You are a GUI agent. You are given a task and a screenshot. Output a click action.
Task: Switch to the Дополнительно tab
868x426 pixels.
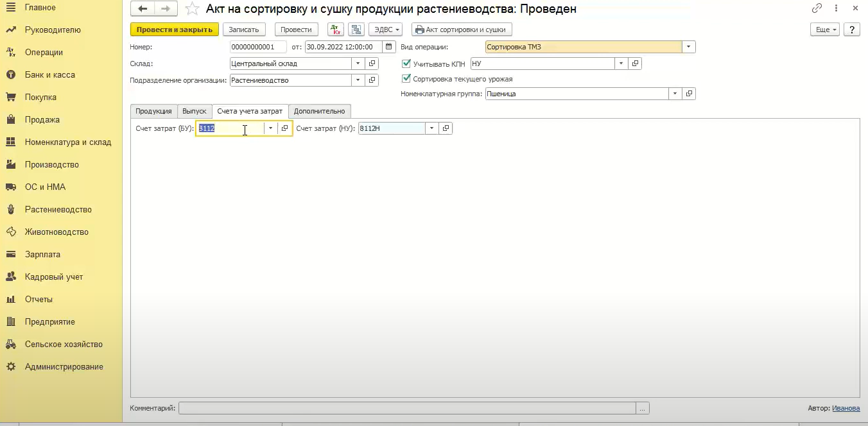[x=319, y=111]
